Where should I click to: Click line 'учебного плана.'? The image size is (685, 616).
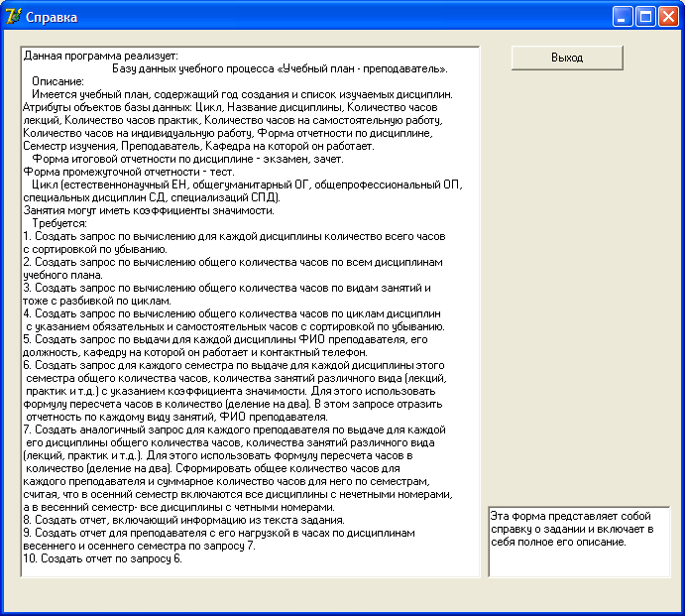(62, 276)
